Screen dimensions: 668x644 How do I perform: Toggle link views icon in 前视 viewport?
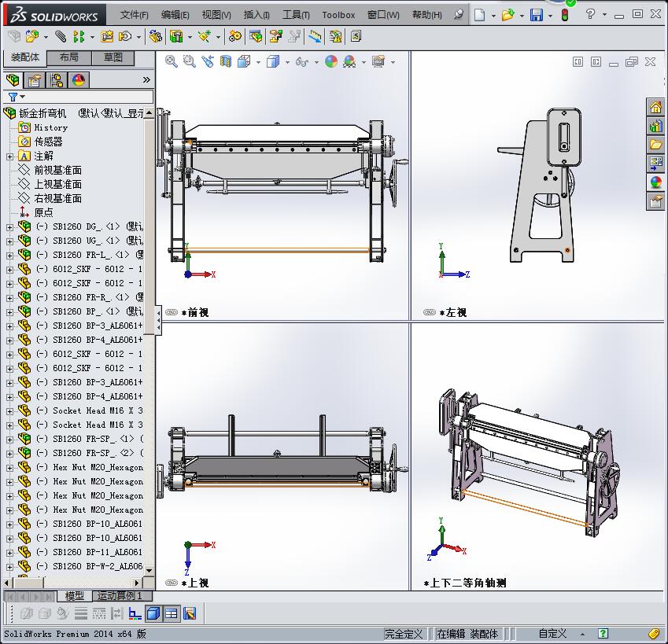(x=171, y=312)
